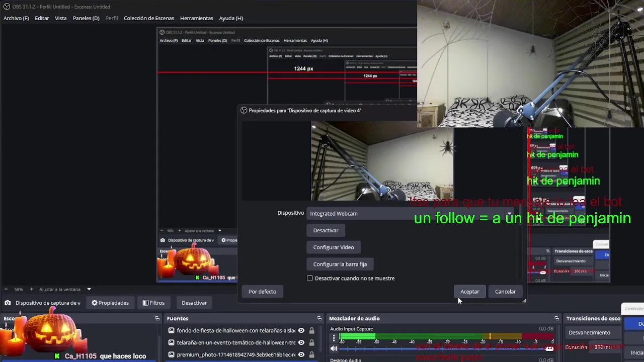Click the Duración value field
The height and width of the screenshot is (362, 644).
coord(603,347)
